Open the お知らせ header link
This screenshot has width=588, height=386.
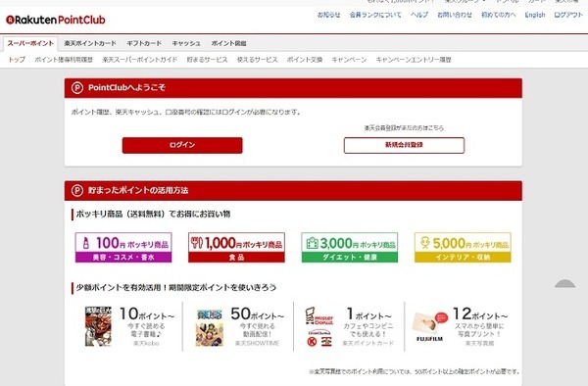[x=329, y=15]
